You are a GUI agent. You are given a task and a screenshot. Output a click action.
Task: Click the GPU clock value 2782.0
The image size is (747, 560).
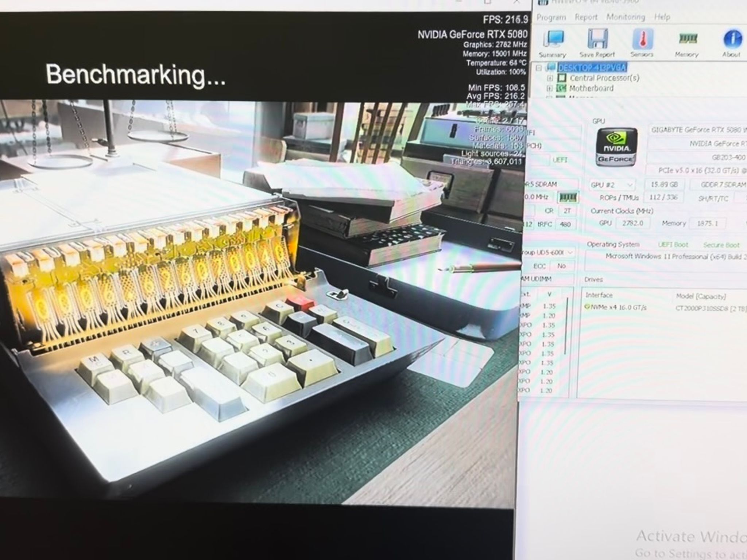(633, 223)
